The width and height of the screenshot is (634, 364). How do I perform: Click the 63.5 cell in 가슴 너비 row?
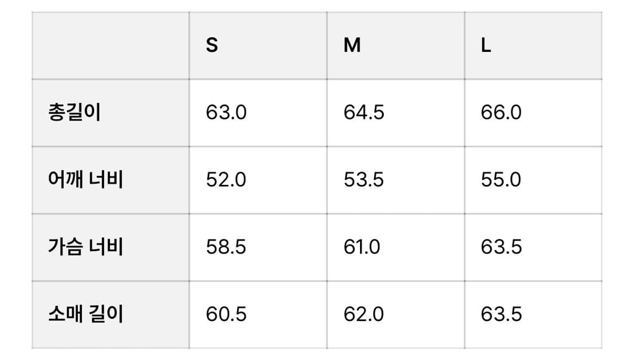point(501,247)
